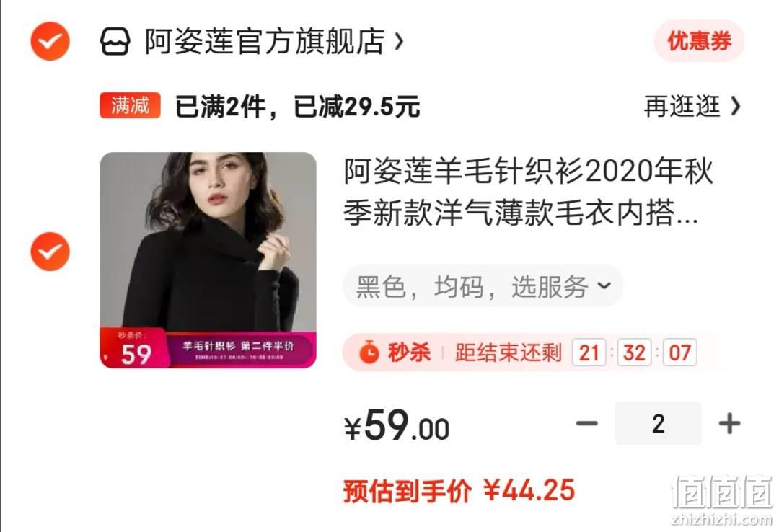The width and height of the screenshot is (779, 532).
Task: Open the 阿姿莲官方旗舰店 store page
Action: pos(265,41)
